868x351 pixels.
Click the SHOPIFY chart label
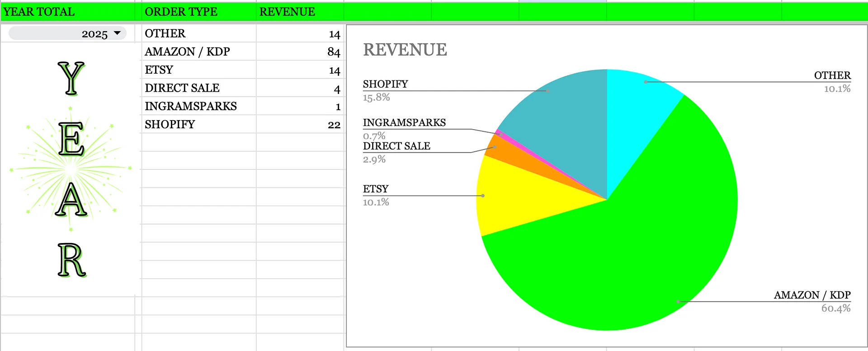pyautogui.click(x=385, y=84)
